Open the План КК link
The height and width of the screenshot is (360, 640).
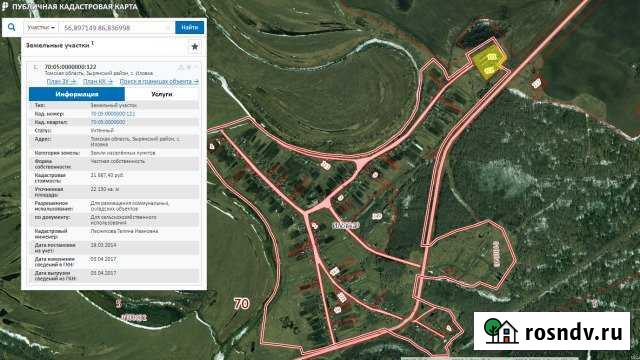click(98, 82)
